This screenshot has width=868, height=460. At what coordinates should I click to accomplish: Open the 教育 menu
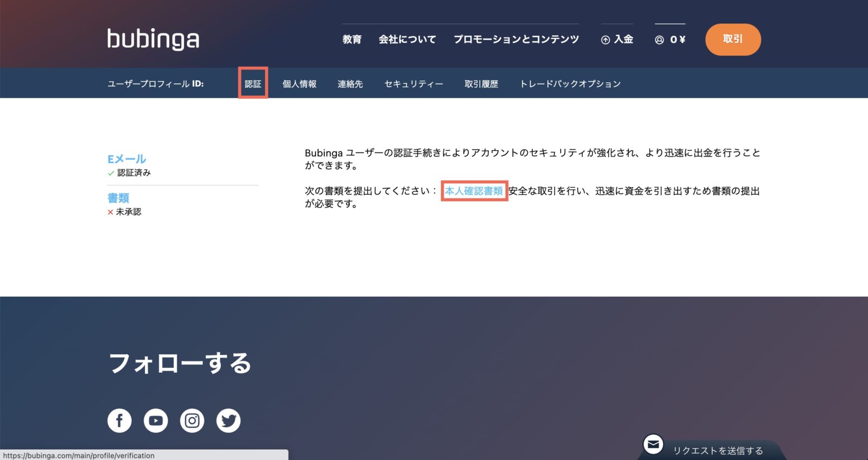pos(352,39)
